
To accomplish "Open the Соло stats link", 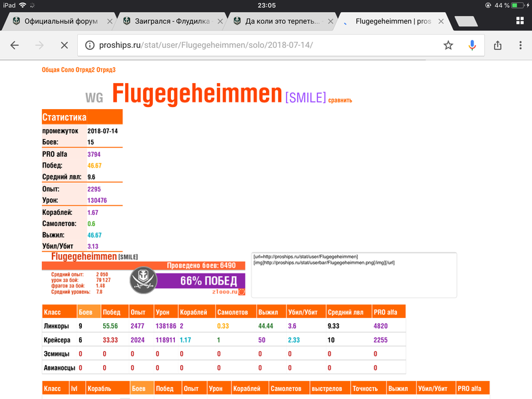I will point(68,70).
